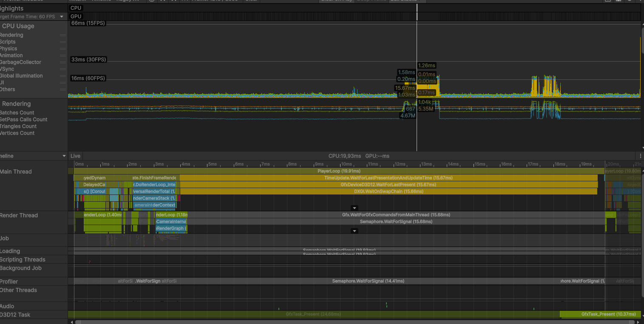The height and width of the screenshot is (324, 644).
Task: Open the timeline pane kebab menu icon
Action: click(x=641, y=156)
